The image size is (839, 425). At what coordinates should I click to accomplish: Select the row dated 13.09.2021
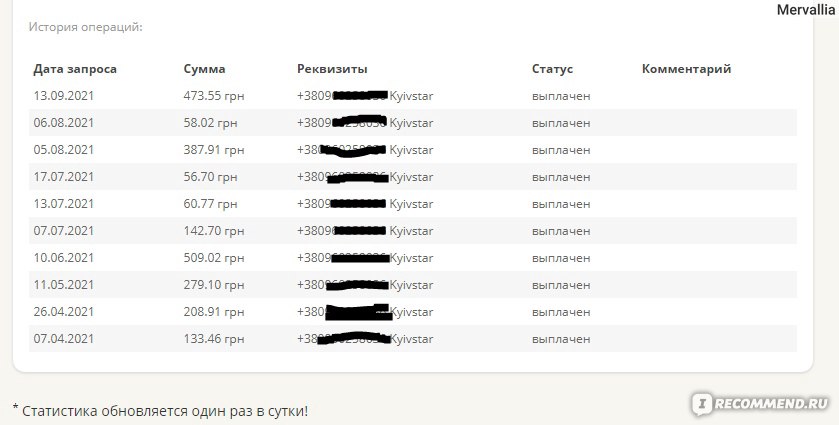[x=413, y=96]
